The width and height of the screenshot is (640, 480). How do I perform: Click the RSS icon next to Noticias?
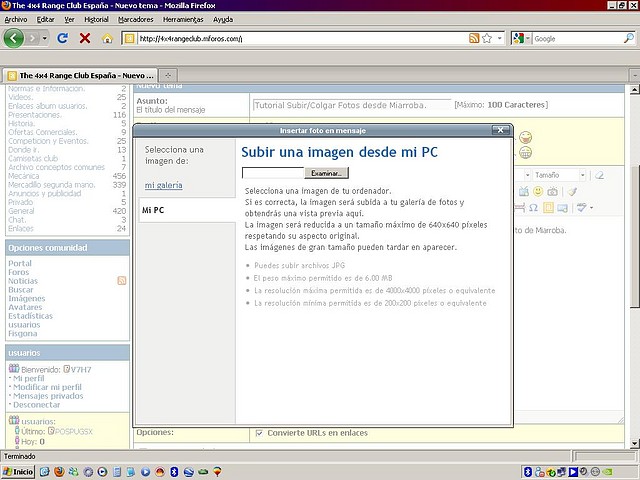tap(122, 280)
